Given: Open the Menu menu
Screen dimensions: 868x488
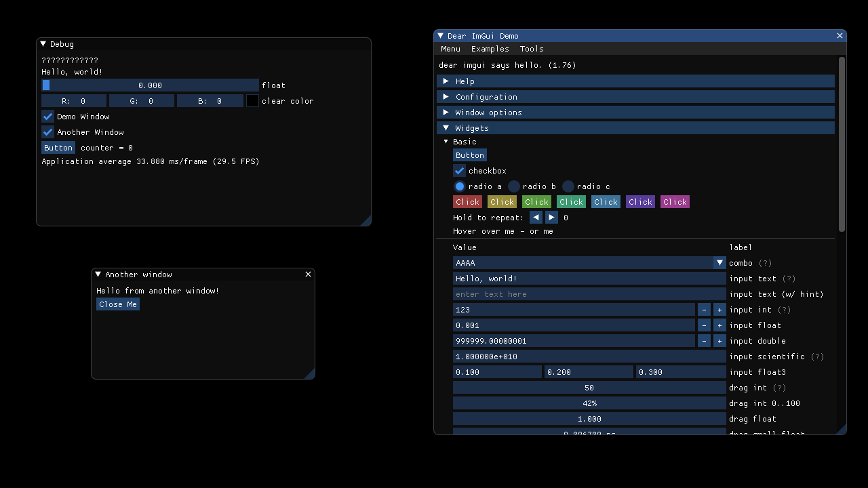Looking at the screenshot, I should coord(450,49).
